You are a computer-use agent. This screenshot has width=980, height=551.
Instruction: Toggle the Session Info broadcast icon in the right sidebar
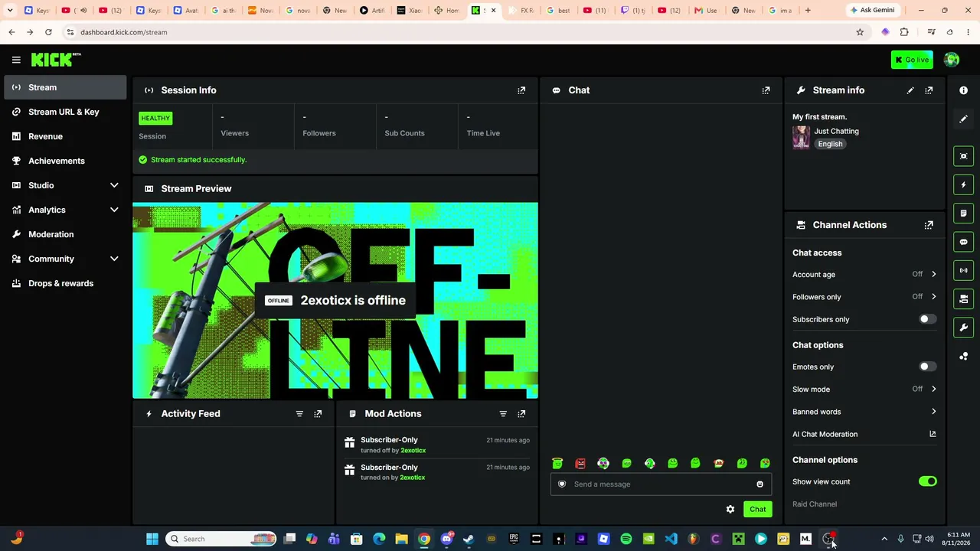[963, 270]
